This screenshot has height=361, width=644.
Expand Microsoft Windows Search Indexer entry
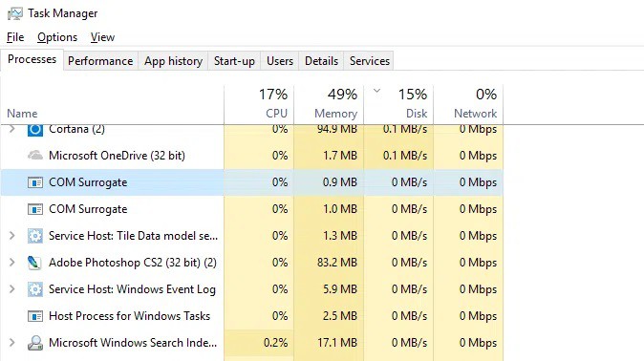coord(11,343)
